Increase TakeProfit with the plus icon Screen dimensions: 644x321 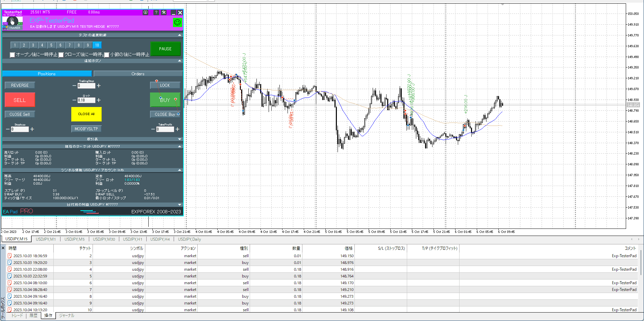[177, 129]
